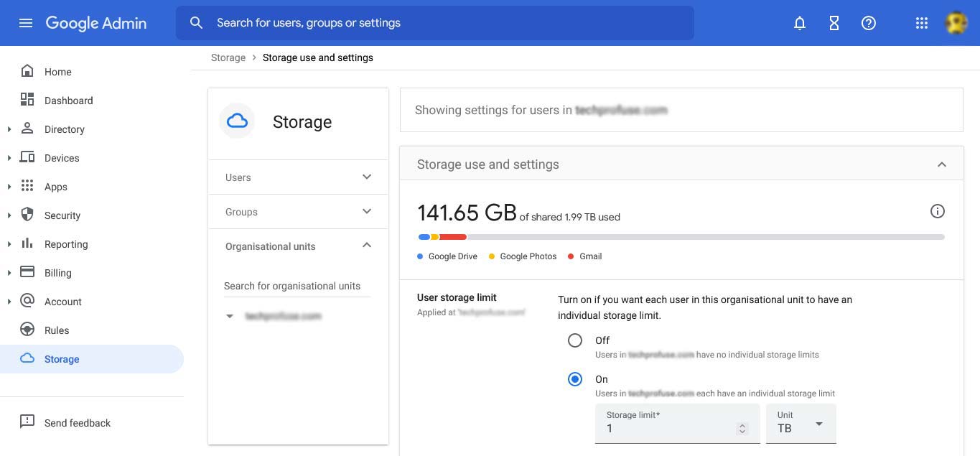
Task: Click the account profile avatar
Action: (x=956, y=22)
